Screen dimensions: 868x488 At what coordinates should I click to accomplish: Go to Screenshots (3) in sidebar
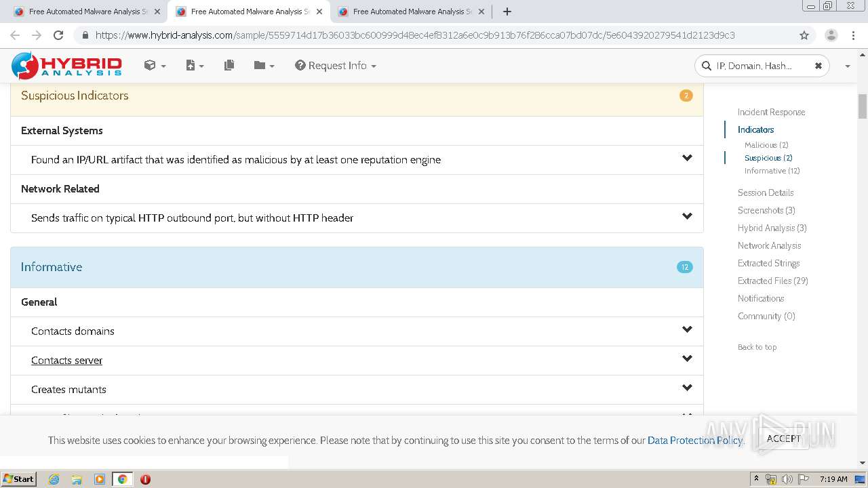[x=766, y=210]
